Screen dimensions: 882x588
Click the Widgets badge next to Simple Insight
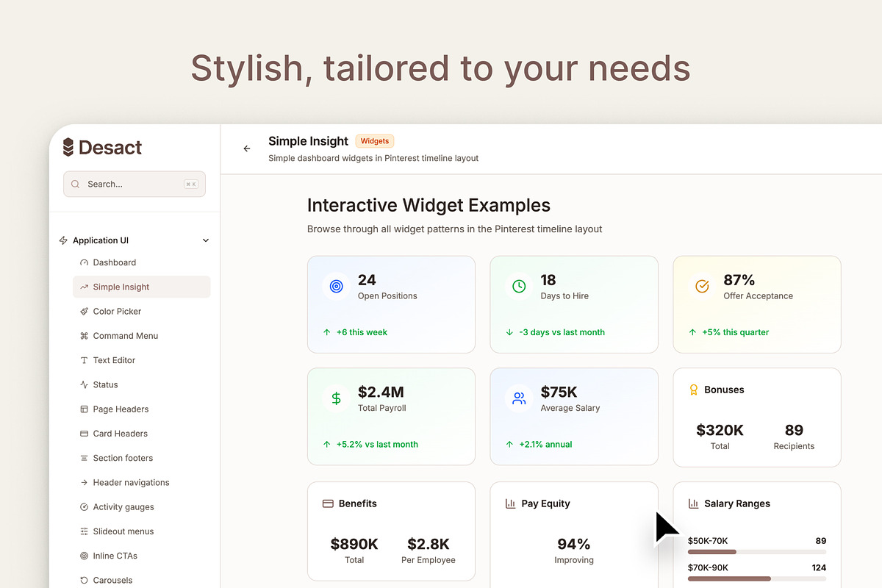point(375,141)
